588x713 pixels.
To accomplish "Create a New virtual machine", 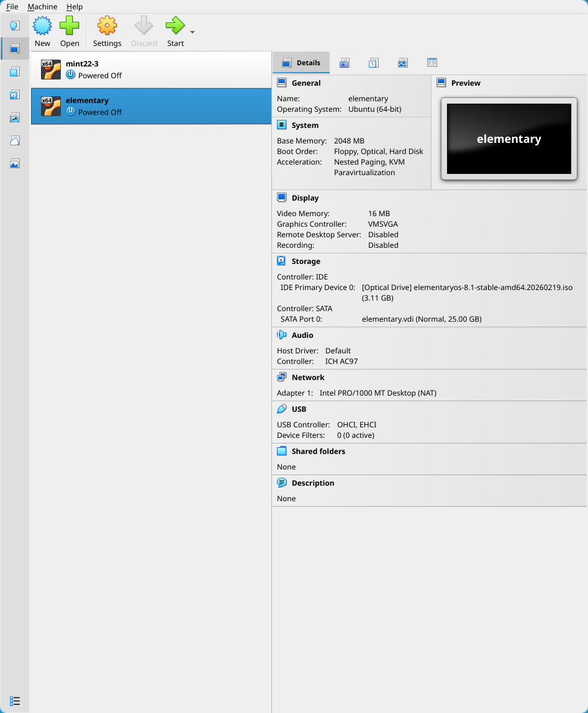I will point(42,32).
